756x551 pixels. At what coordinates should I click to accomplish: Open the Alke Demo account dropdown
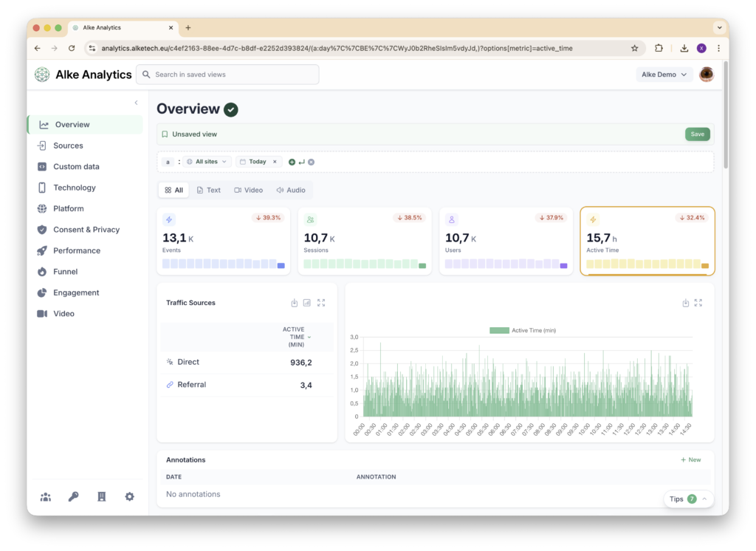tap(664, 75)
